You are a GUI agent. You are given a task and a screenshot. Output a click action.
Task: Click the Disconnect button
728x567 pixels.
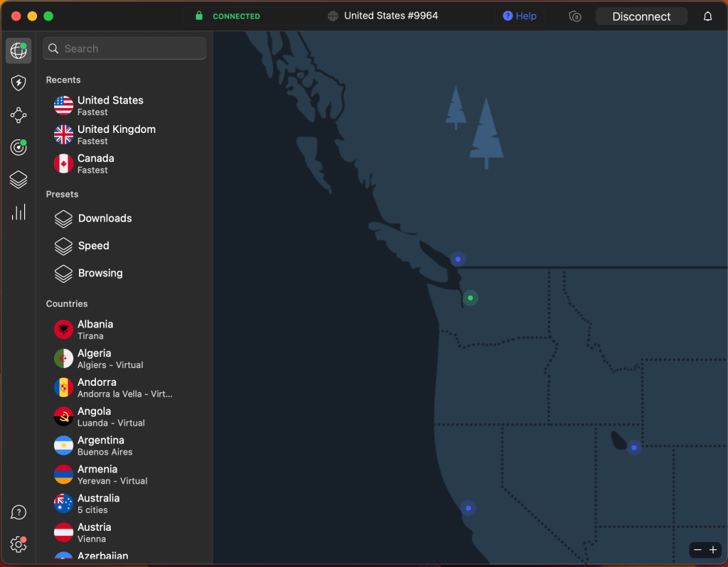coord(641,16)
